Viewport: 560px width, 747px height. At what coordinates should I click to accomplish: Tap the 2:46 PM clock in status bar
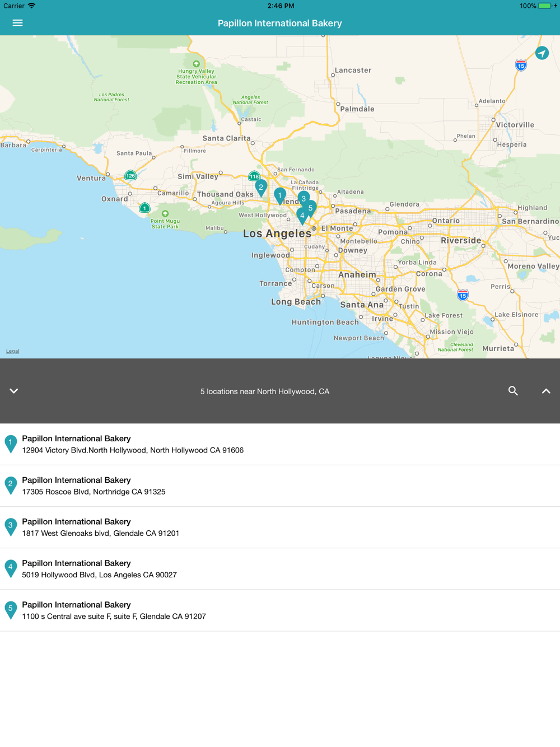[281, 6]
